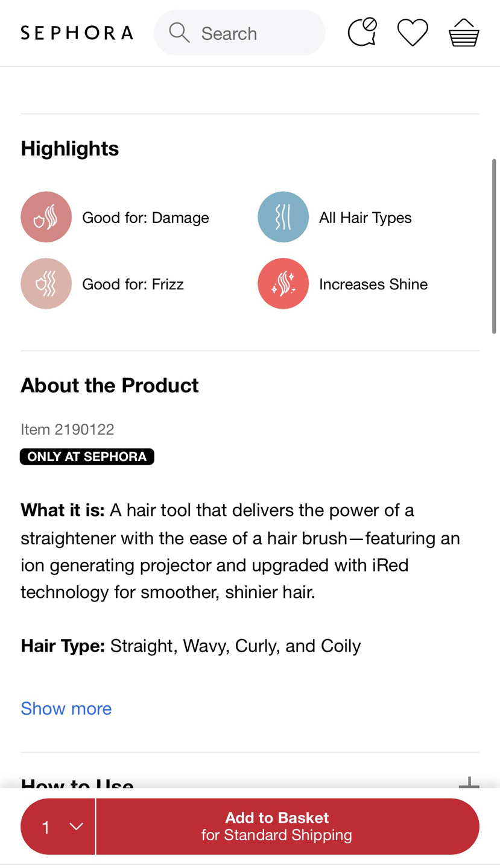The width and height of the screenshot is (500, 868).
Task: Click the Show more link
Action: (66, 708)
